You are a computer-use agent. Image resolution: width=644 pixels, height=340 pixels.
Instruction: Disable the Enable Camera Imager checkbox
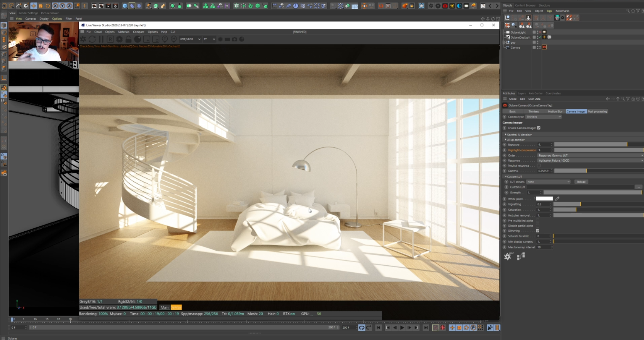click(539, 128)
